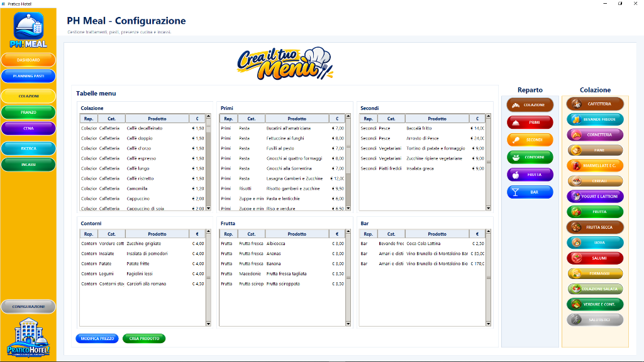This screenshot has width=644, height=362.
Task: Click Contorni table scroll-down arrow
Action: 208,324
